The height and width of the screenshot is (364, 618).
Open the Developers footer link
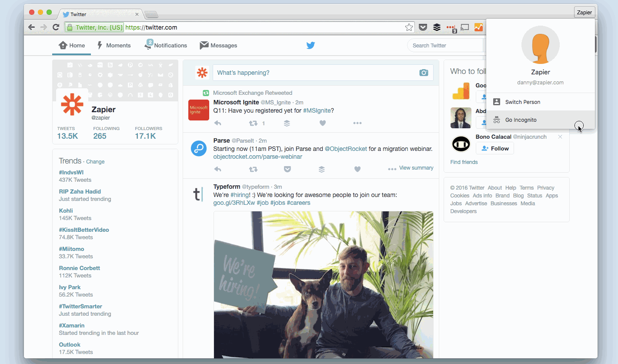463,211
